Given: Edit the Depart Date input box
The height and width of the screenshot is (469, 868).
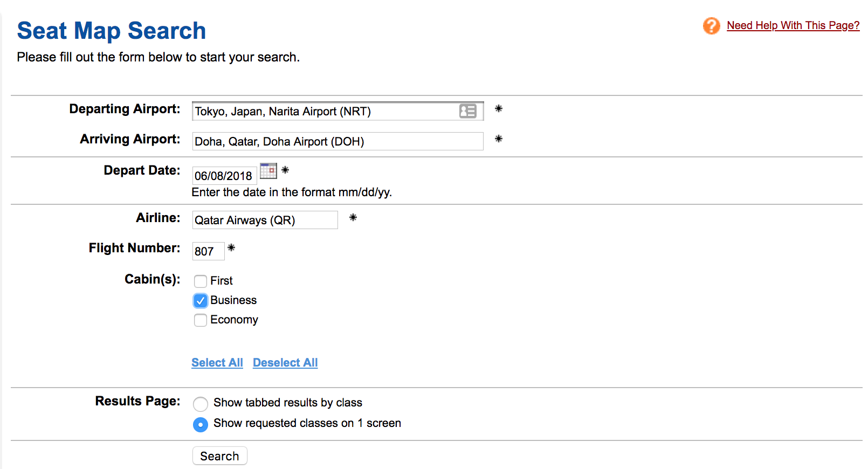Looking at the screenshot, I should [224, 176].
